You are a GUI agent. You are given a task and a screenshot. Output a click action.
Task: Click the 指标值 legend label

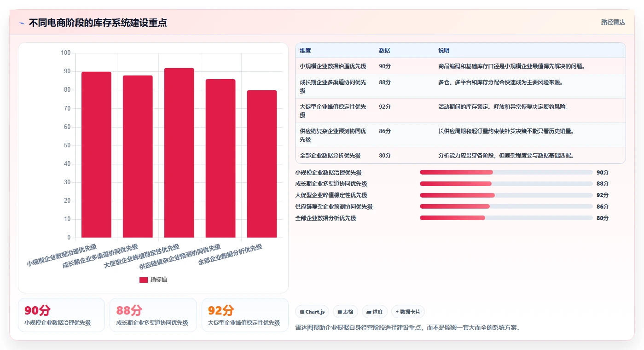click(x=159, y=280)
